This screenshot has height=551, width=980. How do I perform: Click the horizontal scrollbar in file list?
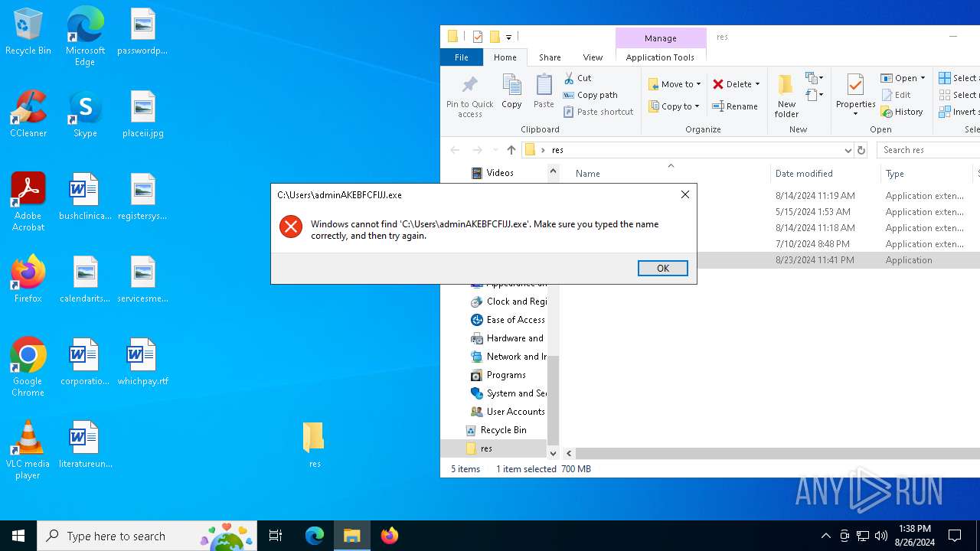[777, 453]
